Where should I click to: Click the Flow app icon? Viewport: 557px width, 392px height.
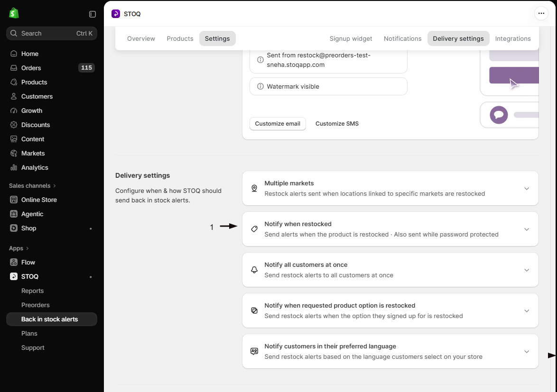point(14,262)
